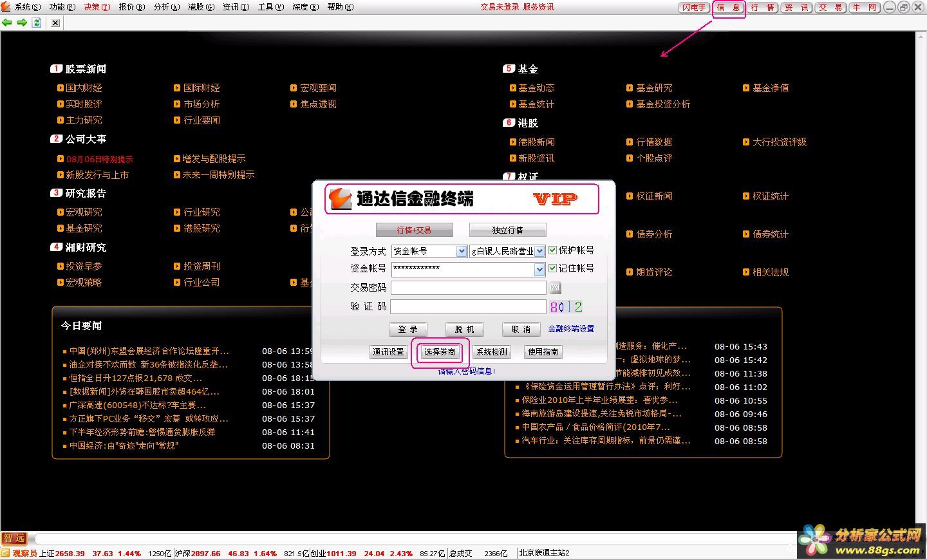Click the 选择券商 button
927x560 pixels.
[439, 352]
